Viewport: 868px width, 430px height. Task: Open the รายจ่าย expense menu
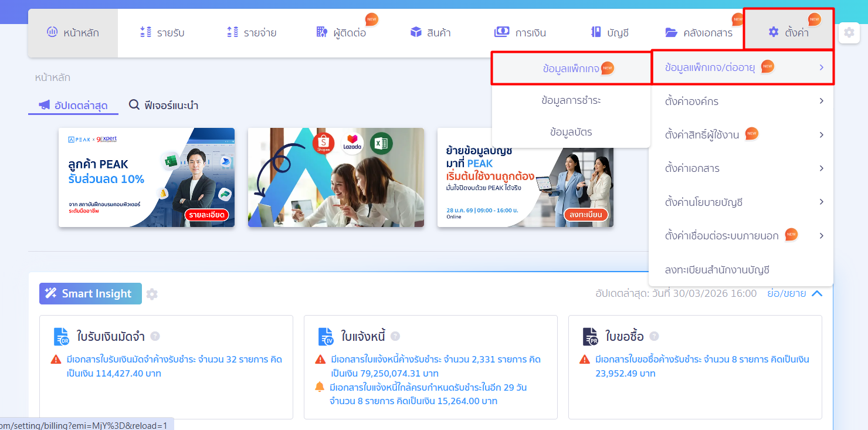pos(252,33)
